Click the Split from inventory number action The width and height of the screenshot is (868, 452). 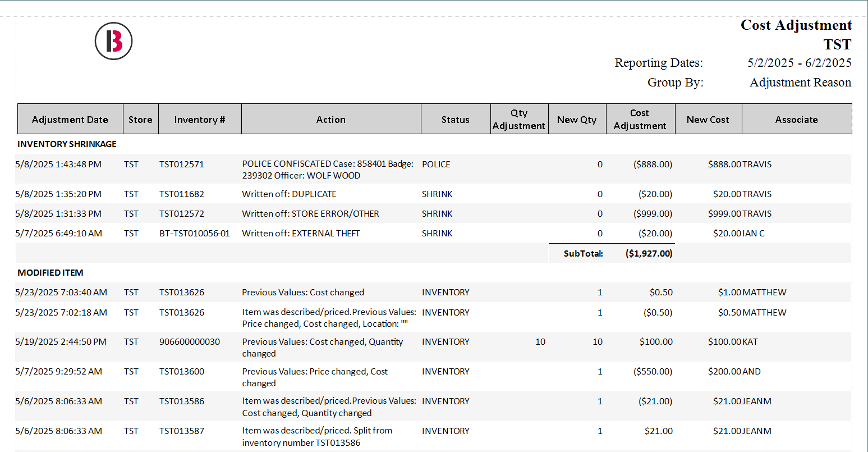tap(317, 436)
